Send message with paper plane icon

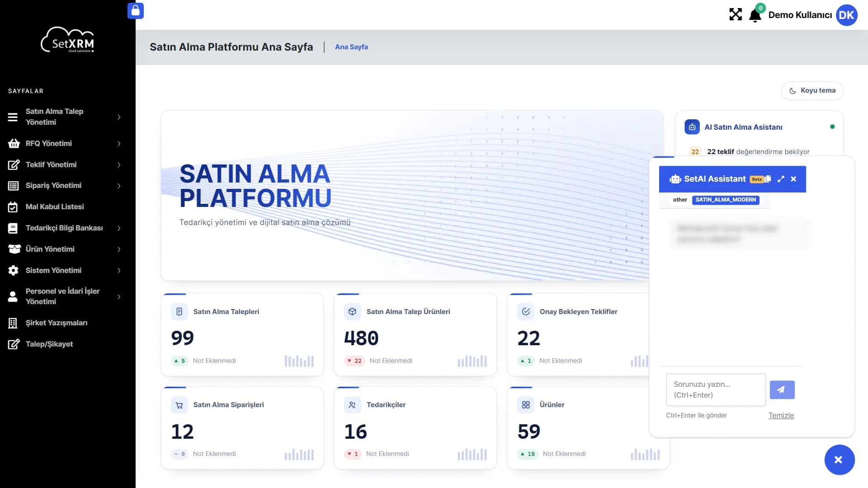[782, 389]
